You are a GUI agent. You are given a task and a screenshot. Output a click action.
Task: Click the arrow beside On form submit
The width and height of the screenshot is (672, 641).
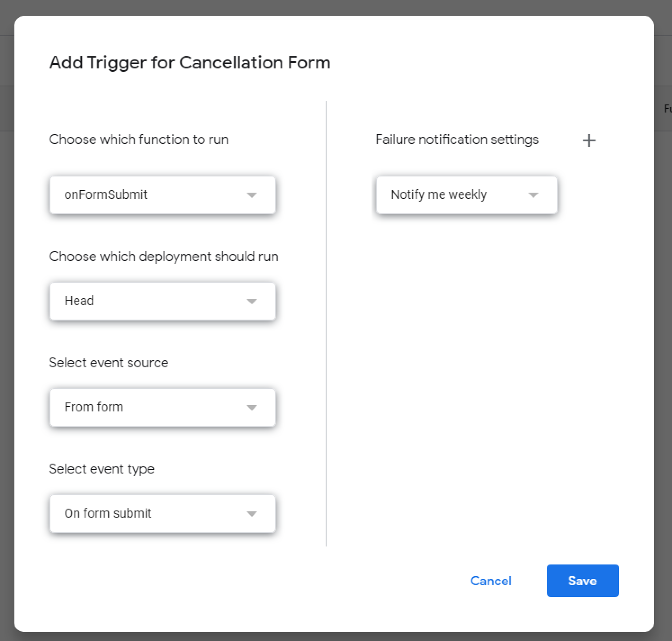point(252,514)
